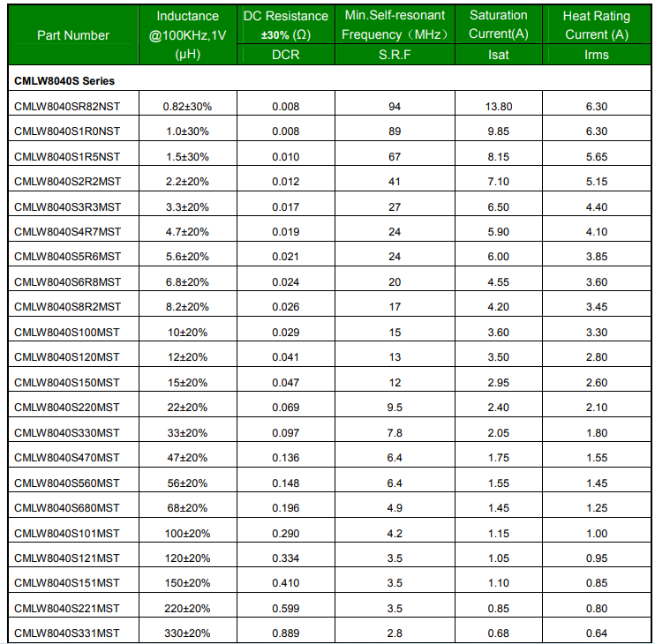Viewport: 655px width, 644px height.
Task: Select the S.R.F sub-header cell
Action: [395, 55]
